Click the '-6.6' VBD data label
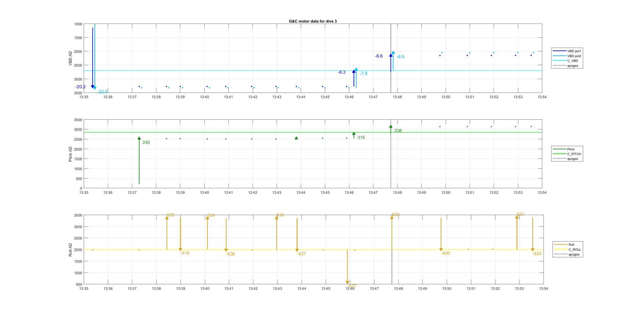 [379, 56]
